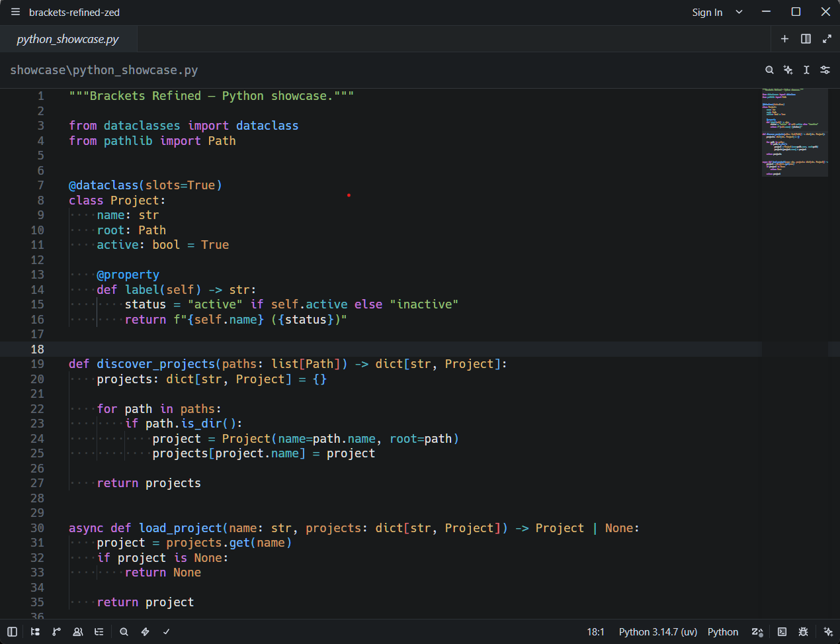The image size is (840, 644).
Task: Click "discover_projects" function name
Action: (x=155, y=364)
